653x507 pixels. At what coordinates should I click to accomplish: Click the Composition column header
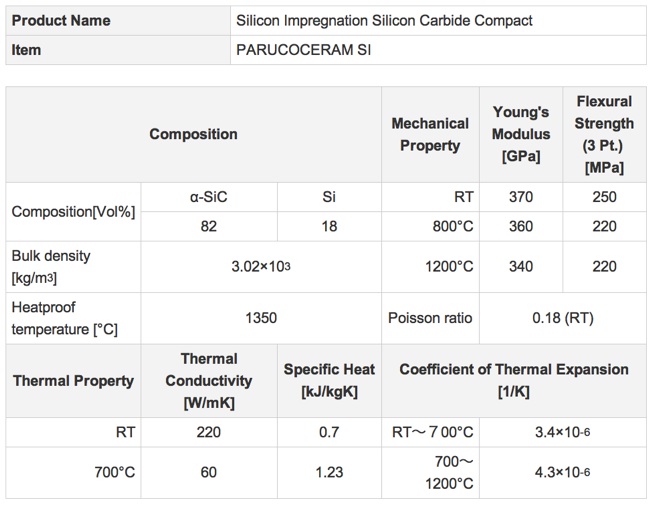click(193, 134)
